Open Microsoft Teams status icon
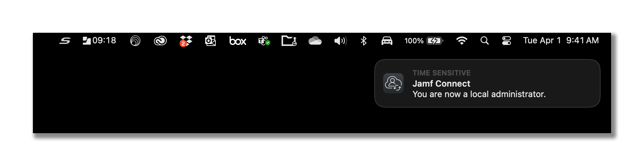The height and width of the screenshot is (166, 644). 264,41
